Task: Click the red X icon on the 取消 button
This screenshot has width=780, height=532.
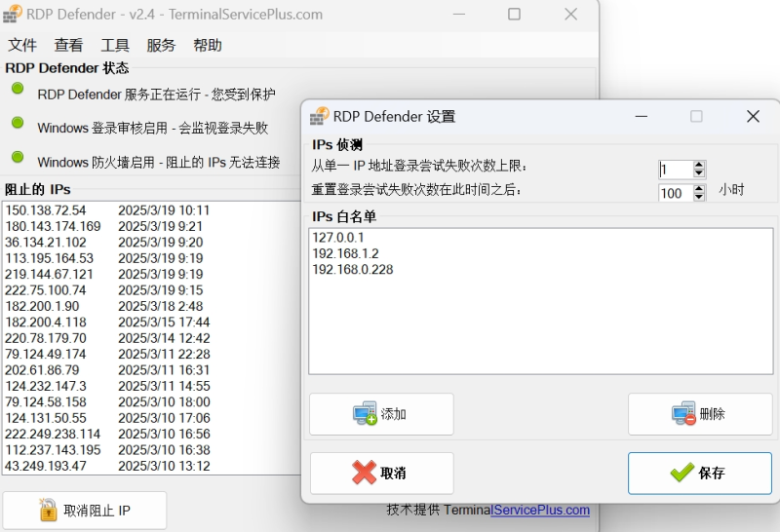Action: [x=364, y=473]
